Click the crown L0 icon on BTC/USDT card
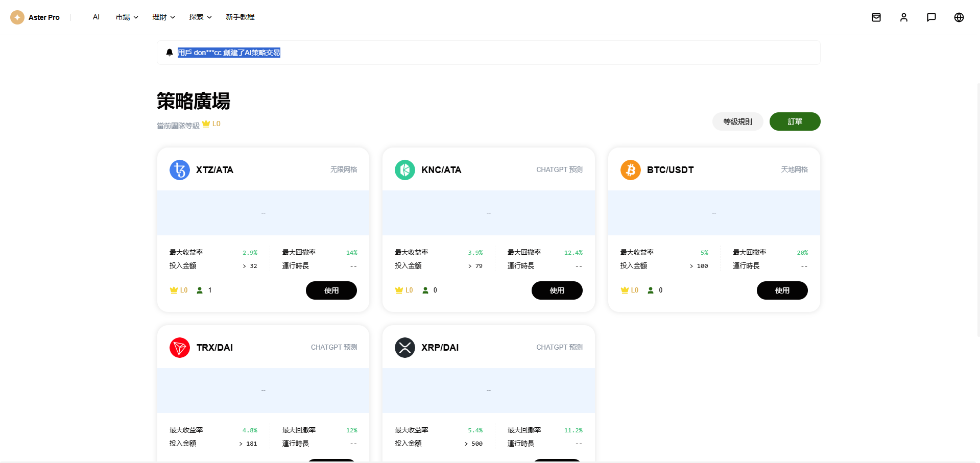 pos(625,290)
